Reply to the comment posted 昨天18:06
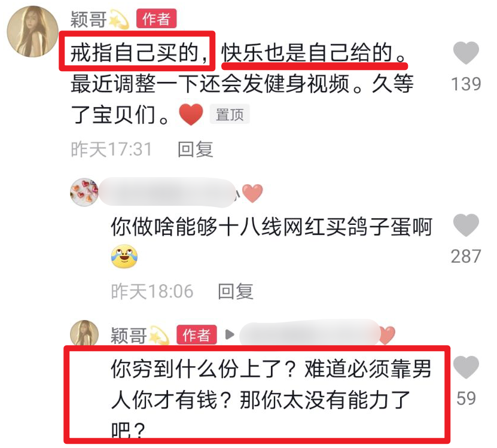497x448 pixels. pyautogui.click(x=236, y=291)
